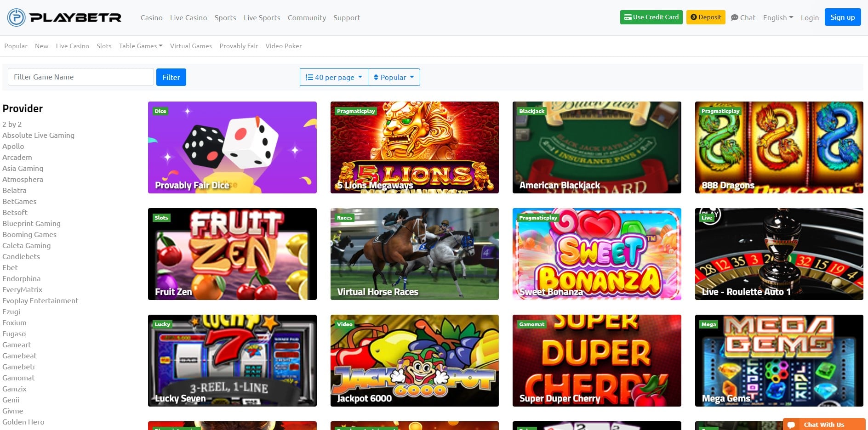868x430 pixels.
Task: Open Chat from the top bar
Action: click(743, 17)
